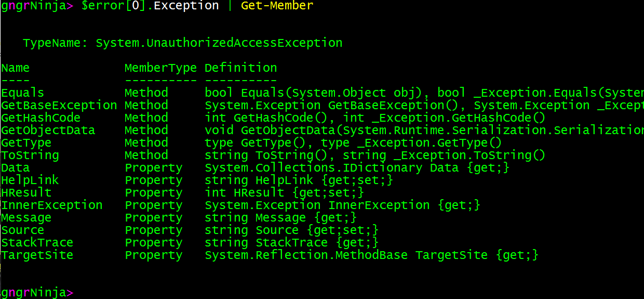Click the Get-Member cmdlet in the command
This screenshot has width=644, height=299.
pos(277,6)
